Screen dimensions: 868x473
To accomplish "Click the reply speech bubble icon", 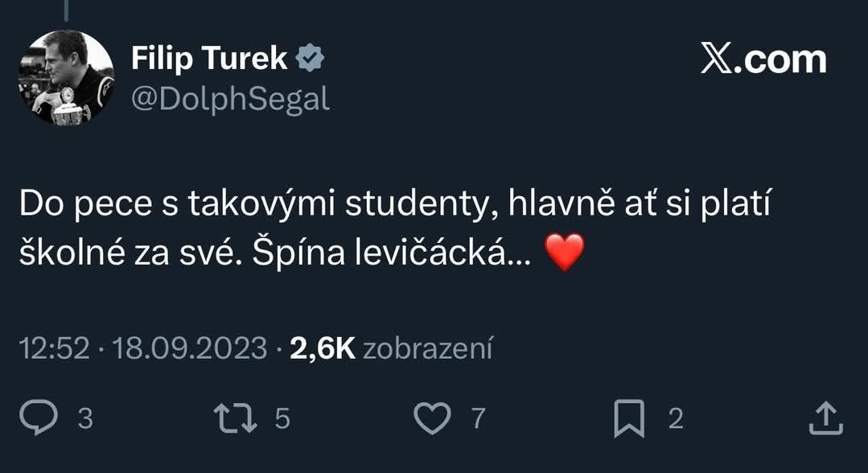I will pyautogui.click(x=39, y=418).
